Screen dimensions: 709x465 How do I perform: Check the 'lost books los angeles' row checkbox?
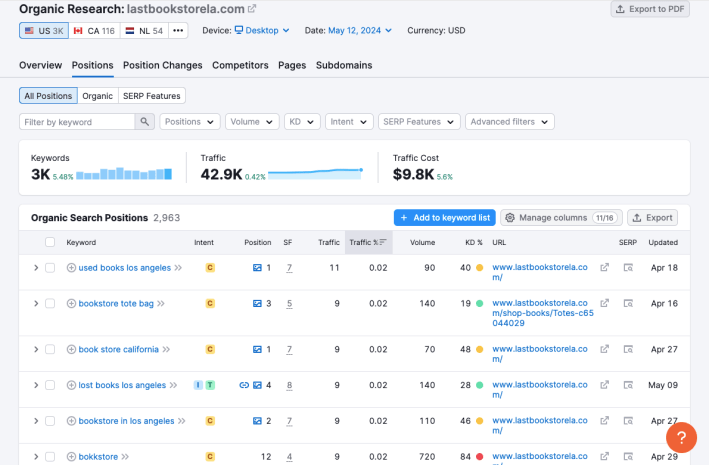pyautogui.click(x=50, y=385)
